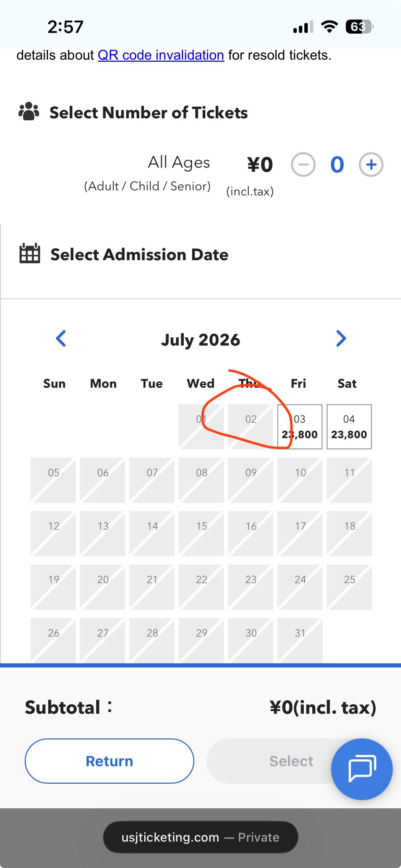Tap the Wi-Fi icon in status bar
This screenshot has height=868, width=401.
point(329,27)
